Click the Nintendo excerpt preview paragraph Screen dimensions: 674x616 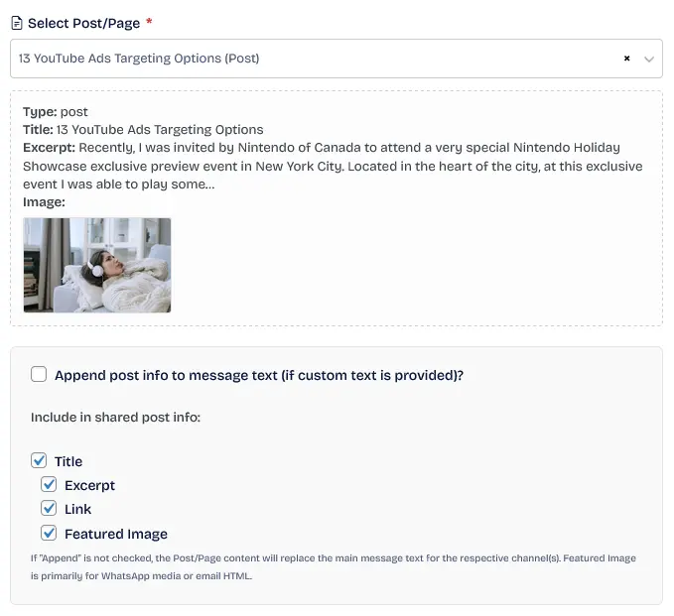[x=333, y=166]
